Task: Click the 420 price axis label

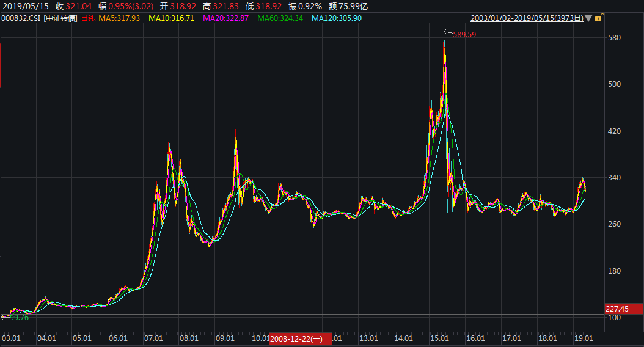Action: point(615,131)
